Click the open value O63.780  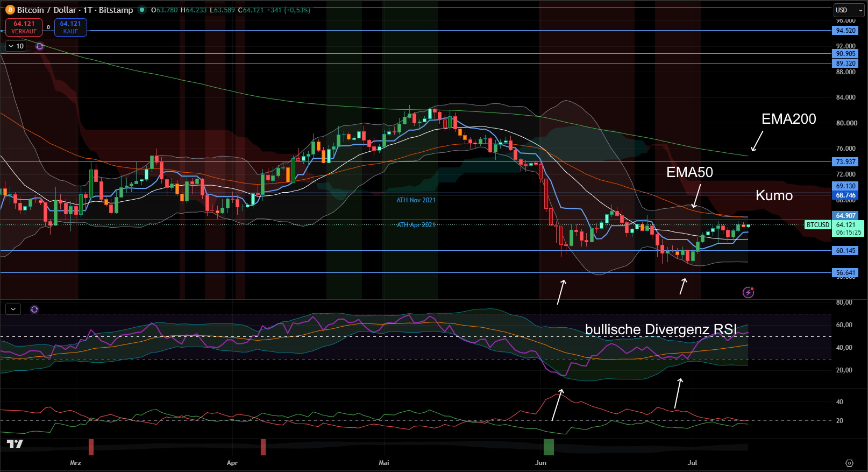(164, 10)
